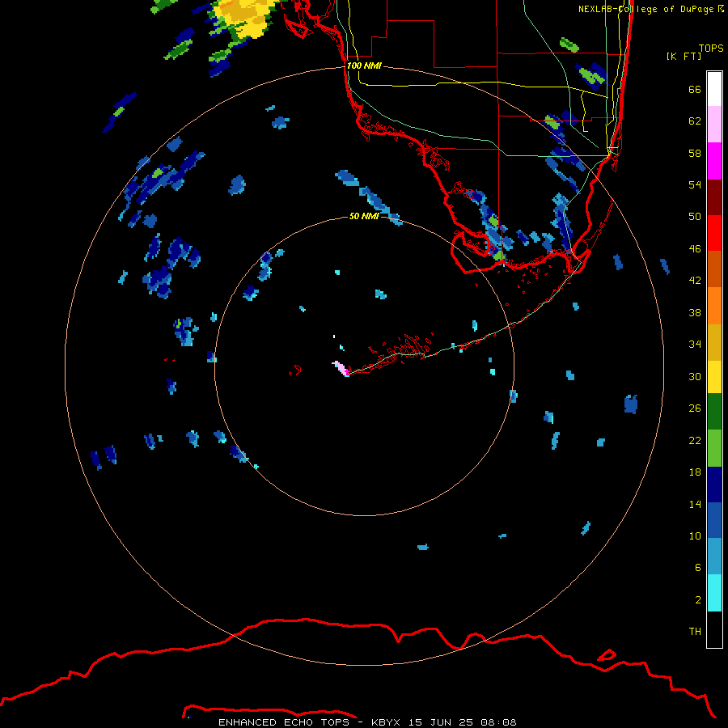Click the legend value '10'
Image resolution: width=728 pixels, height=728 pixels.
coord(695,535)
